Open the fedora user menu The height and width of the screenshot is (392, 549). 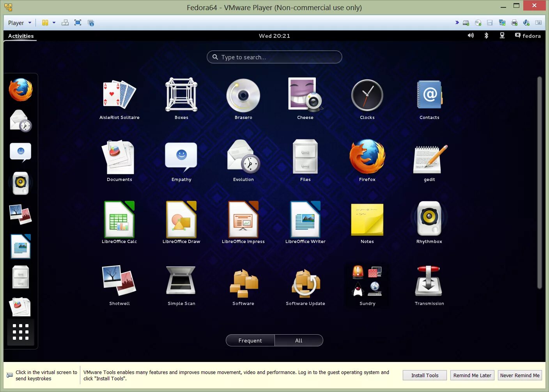click(528, 36)
